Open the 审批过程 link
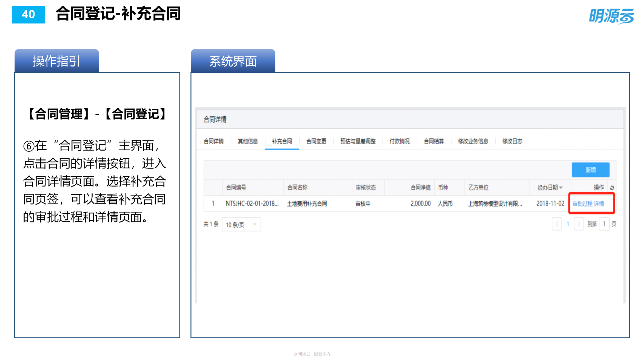The image size is (644, 361). 583,204
